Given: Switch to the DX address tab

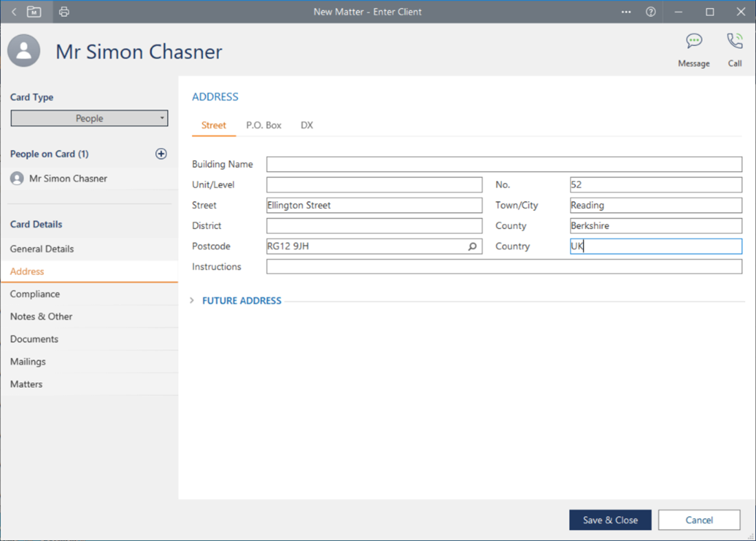Looking at the screenshot, I should click(307, 125).
